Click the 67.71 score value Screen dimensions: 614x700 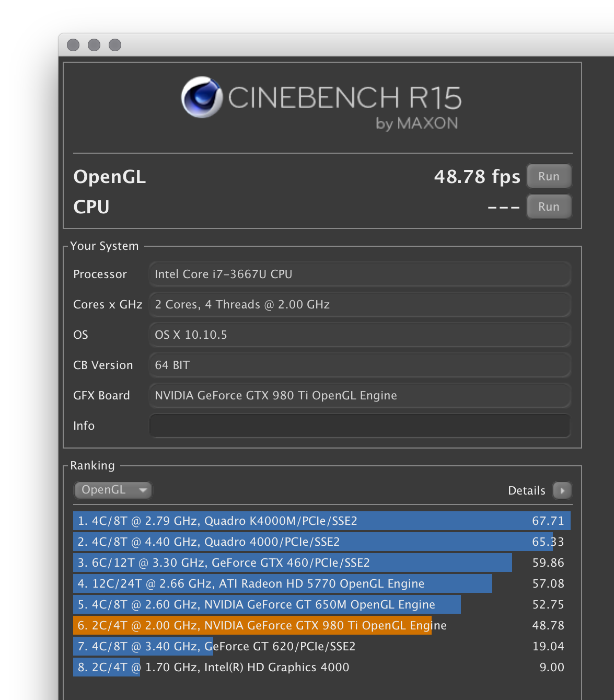tap(548, 521)
